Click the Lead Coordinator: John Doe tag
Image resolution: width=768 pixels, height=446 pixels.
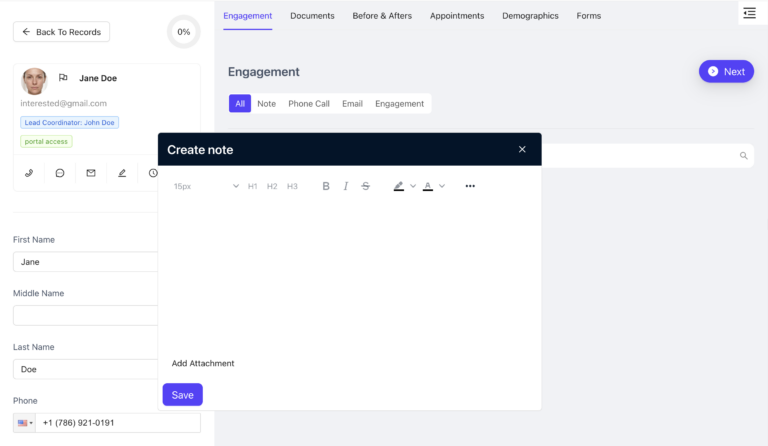tap(70, 122)
